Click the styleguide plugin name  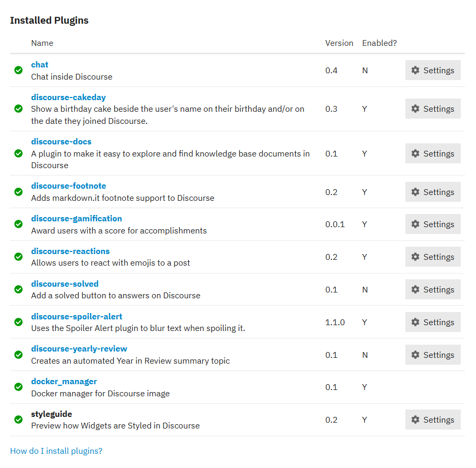pyautogui.click(x=52, y=414)
